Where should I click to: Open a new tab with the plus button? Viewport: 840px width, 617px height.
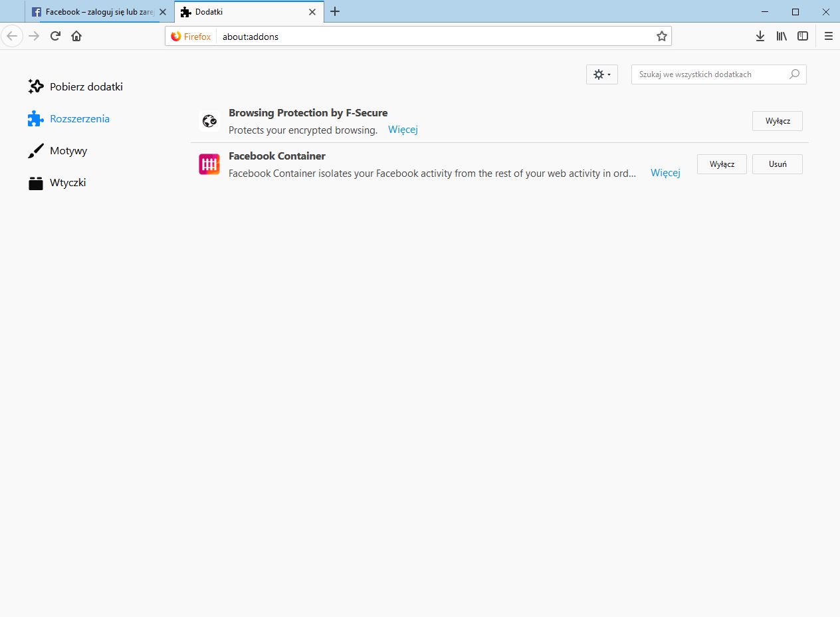[335, 11]
